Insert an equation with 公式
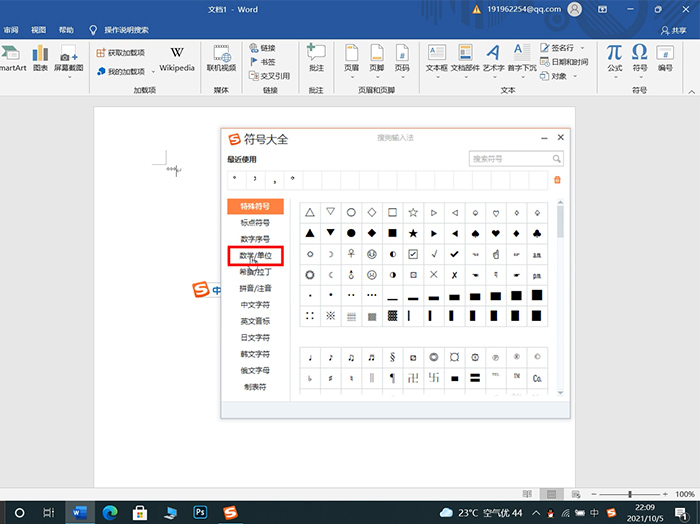700x524 pixels. coord(615,61)
